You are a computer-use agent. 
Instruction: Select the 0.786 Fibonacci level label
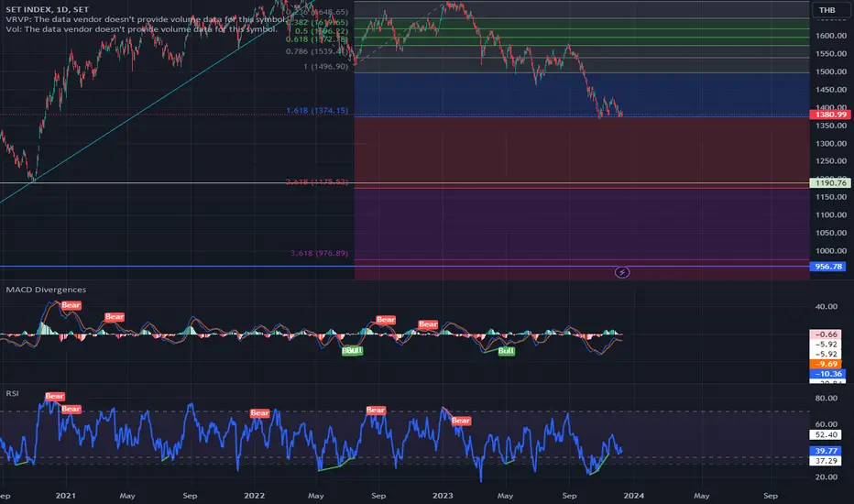tap(317, 51)
